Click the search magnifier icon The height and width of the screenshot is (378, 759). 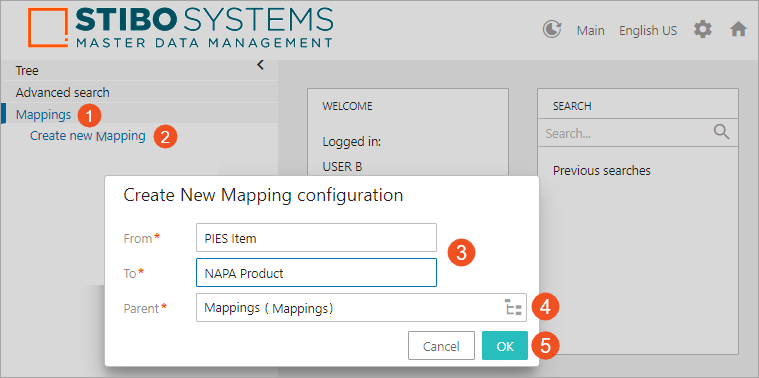click(x=721, y=132)
